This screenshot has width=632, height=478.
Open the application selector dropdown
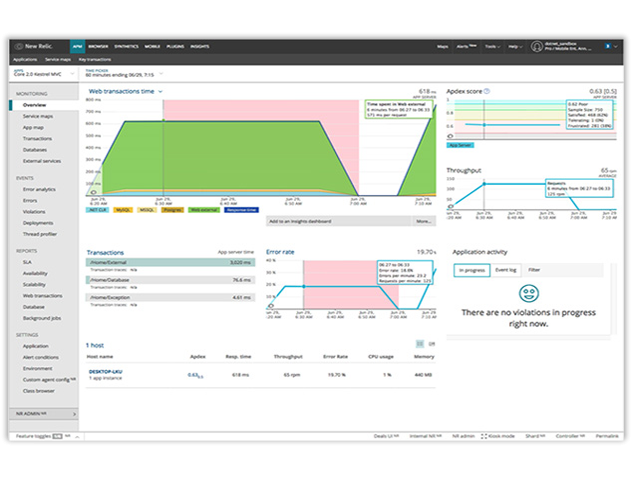tap(44, 74)
